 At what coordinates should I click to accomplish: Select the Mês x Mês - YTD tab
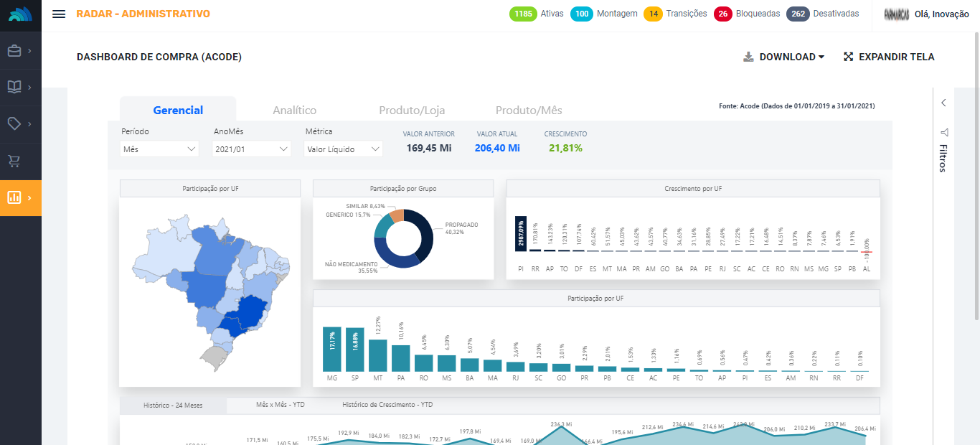(280, 405)
